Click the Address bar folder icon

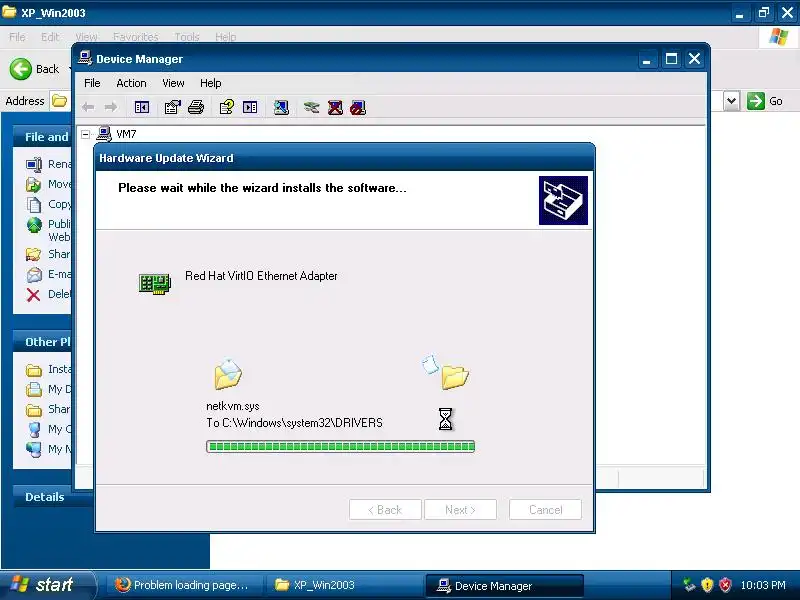[59, 101]
